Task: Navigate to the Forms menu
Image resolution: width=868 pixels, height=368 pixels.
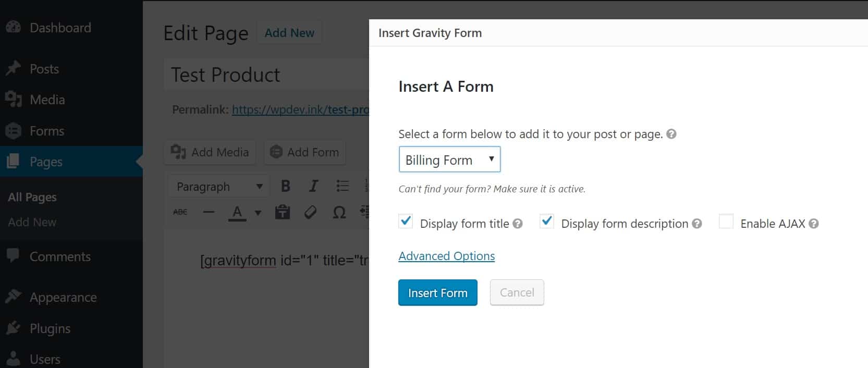Action: tap(46, 131)
